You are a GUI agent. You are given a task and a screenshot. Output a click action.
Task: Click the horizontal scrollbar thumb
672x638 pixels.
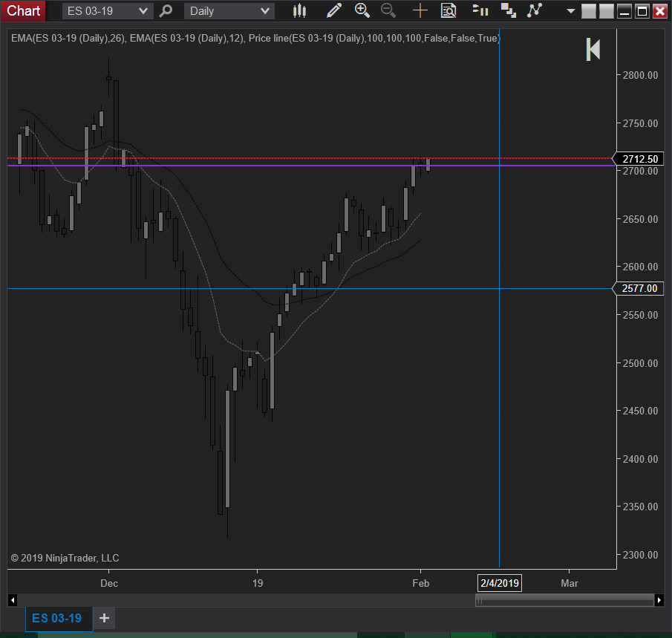click(x=564, y=600)
